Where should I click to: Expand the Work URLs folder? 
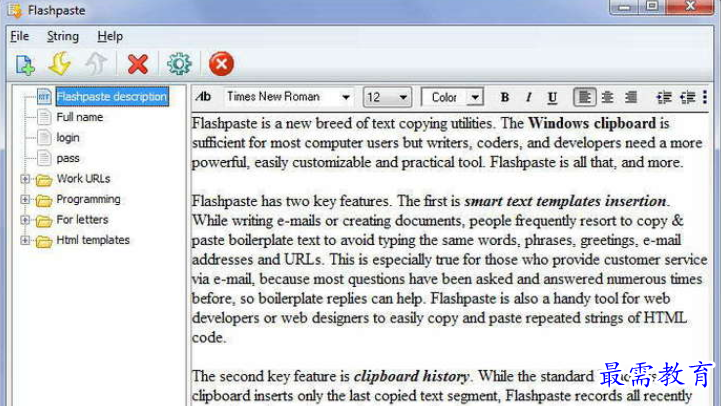tap(25, 179)
